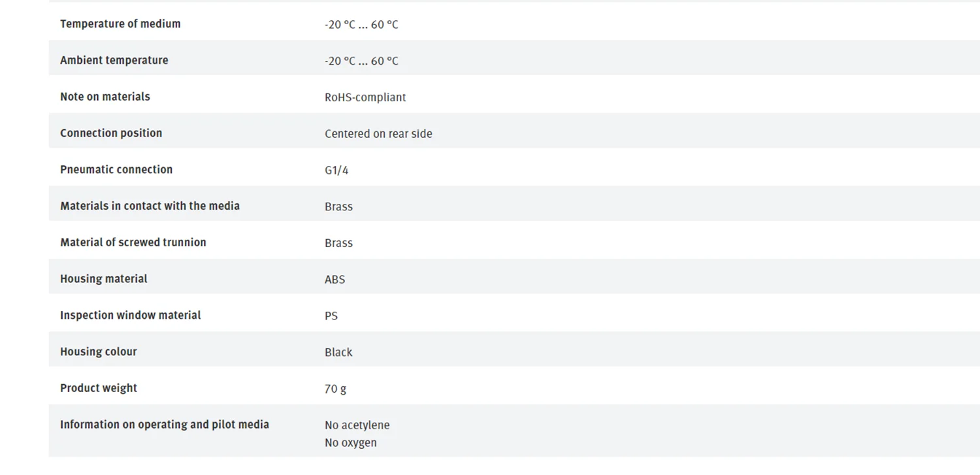This screenshot has height=475, width=980.
Task: Click the Inspection window material label
Action: tap(131, 315)
